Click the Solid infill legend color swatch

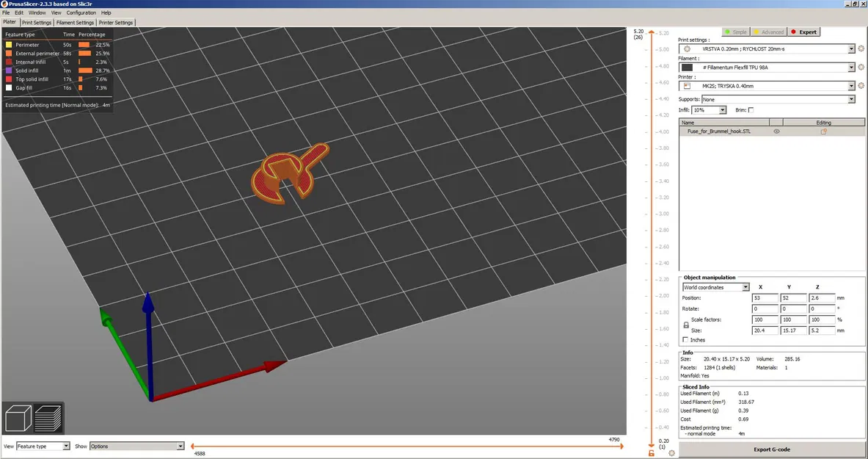(9, 71)
